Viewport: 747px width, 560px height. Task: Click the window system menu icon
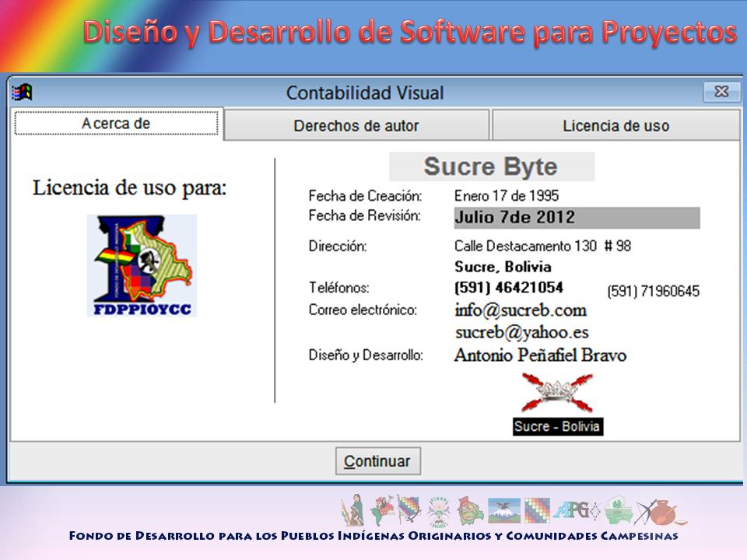point(22,92)
